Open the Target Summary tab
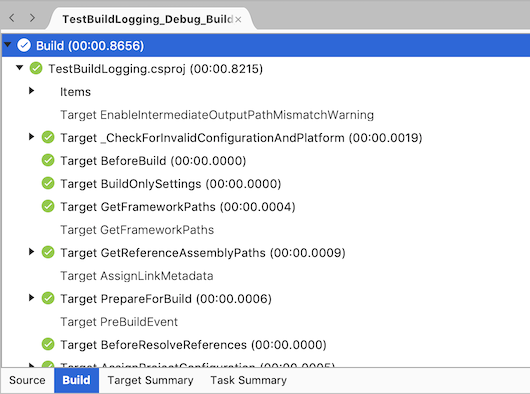The height and width of the screenshot is (394, 530). point(150,380)
